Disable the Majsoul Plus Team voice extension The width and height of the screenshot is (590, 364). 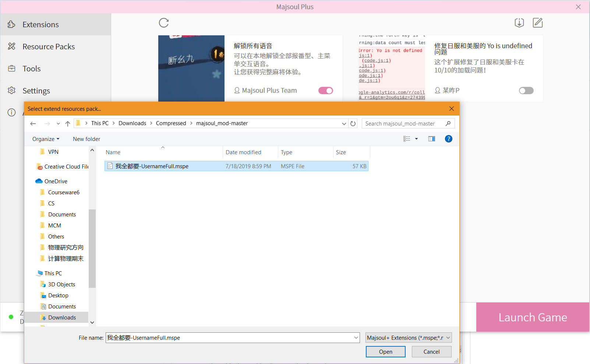(x=325, y=90)
